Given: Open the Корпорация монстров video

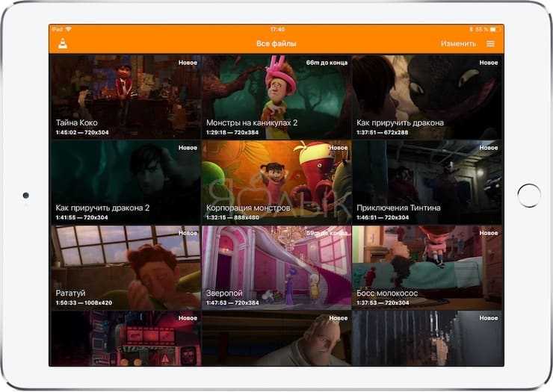Looking at the screenshot, I should 276,182.
